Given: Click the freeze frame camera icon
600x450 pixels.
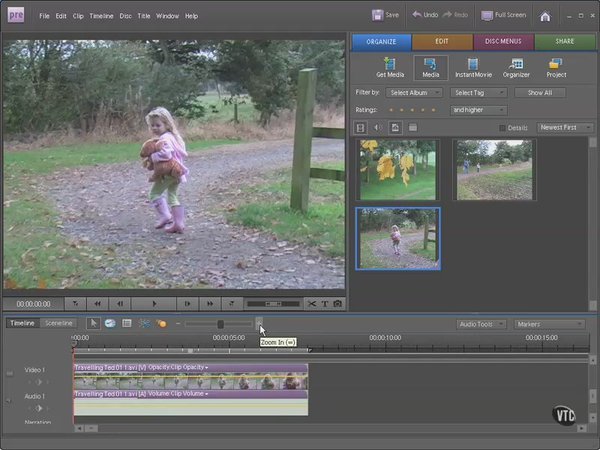Looking at the screenshot, I should coord(338,303).
